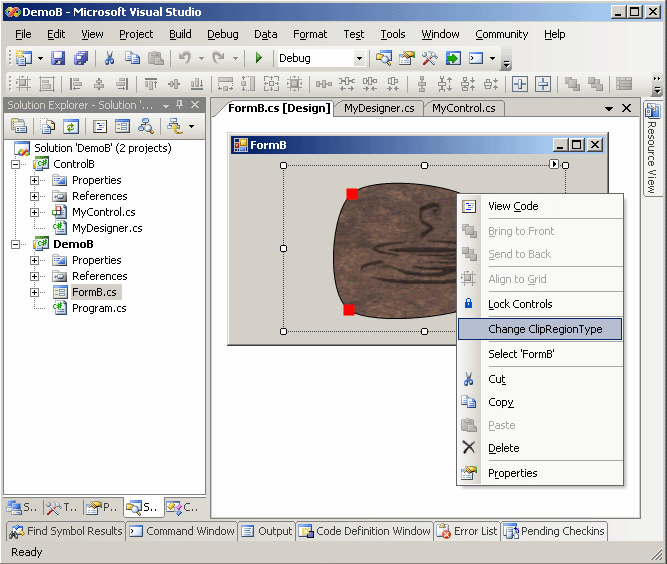
Task: Click View Code icon in Solution Explorer
Action: click(x=100, y=126)
